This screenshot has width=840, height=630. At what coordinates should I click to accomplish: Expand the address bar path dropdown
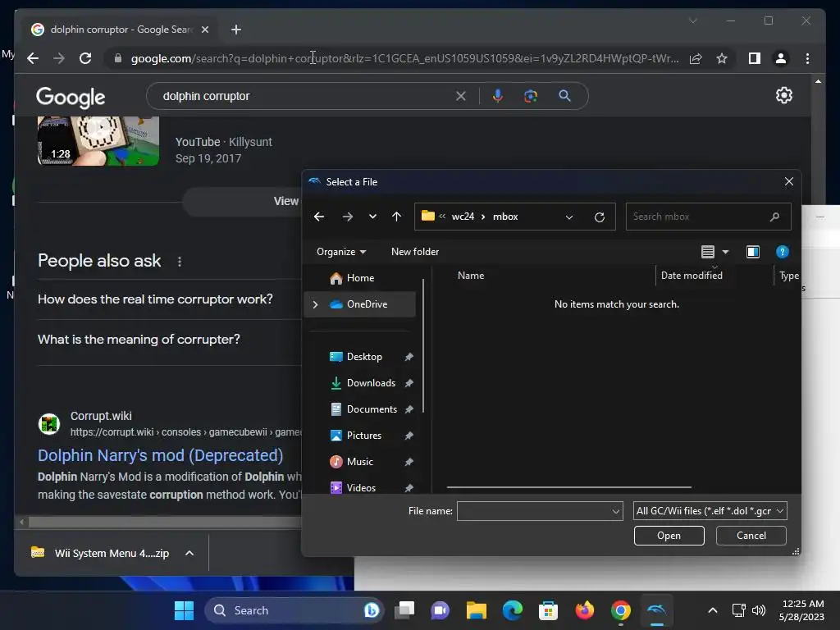coord(569,217)
